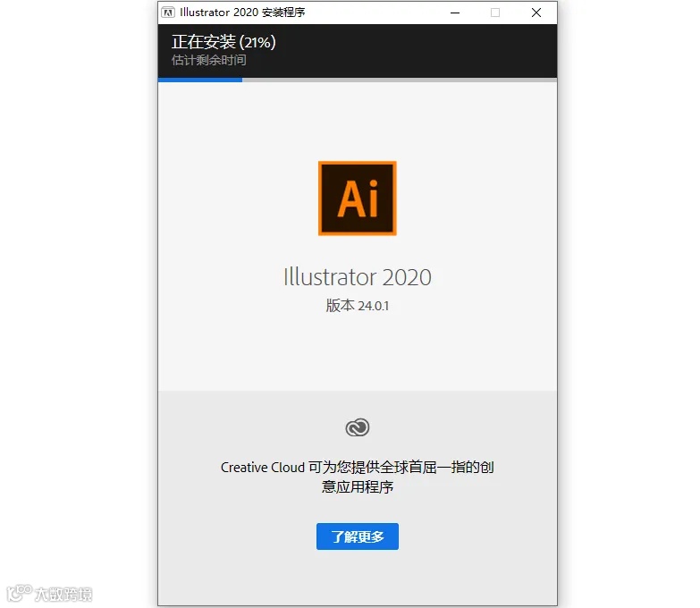This screenshot has height=608, width=700.
Task: Click the Illustrator 2020 product name
Action: coord(357,277)
